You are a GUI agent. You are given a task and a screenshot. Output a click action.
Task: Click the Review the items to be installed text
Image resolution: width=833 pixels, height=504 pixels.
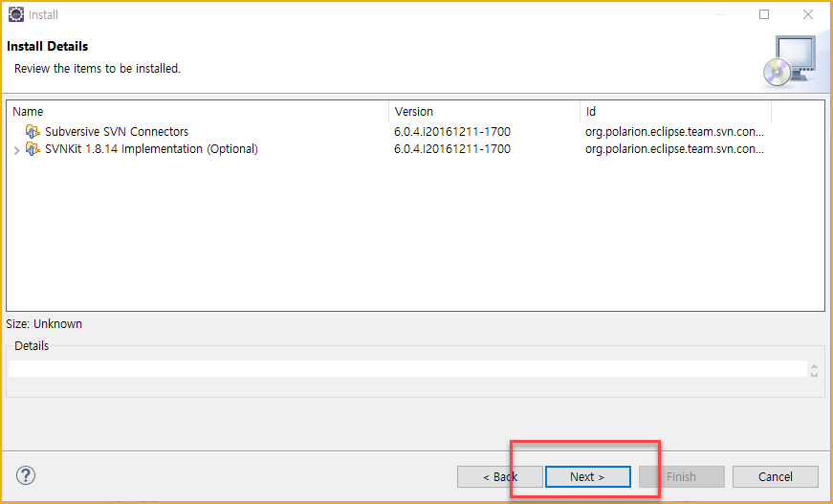pyautogui.click(x=98, y=69)
